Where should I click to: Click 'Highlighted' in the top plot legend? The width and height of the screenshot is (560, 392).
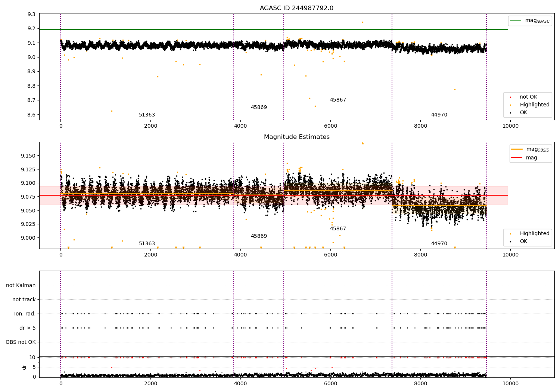click(x=535, y=105)
